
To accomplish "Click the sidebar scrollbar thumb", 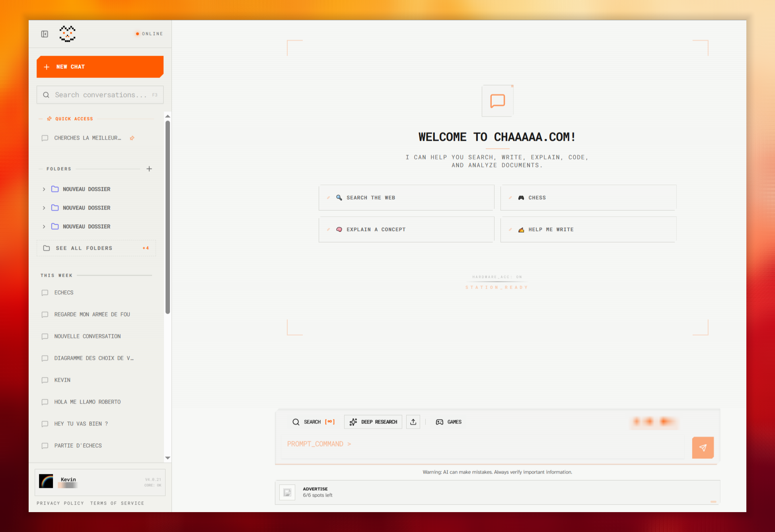I will (168, 217).
